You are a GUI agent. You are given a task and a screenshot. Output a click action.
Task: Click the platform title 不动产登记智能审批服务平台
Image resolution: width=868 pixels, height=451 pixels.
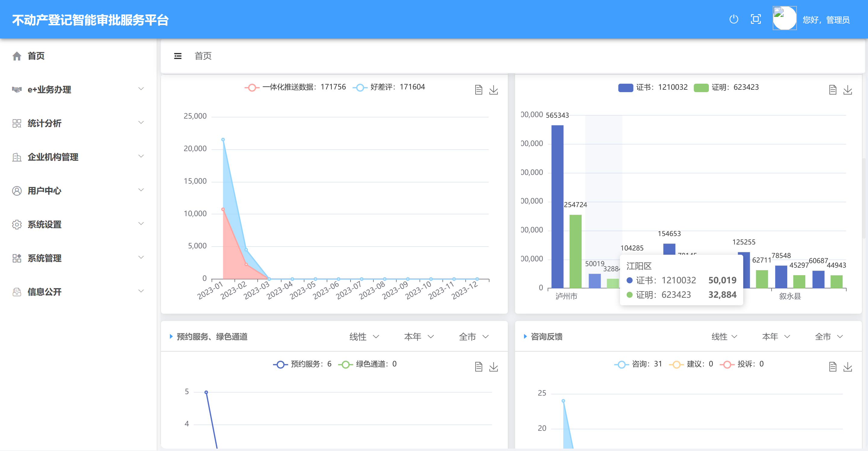coord(90,20)
